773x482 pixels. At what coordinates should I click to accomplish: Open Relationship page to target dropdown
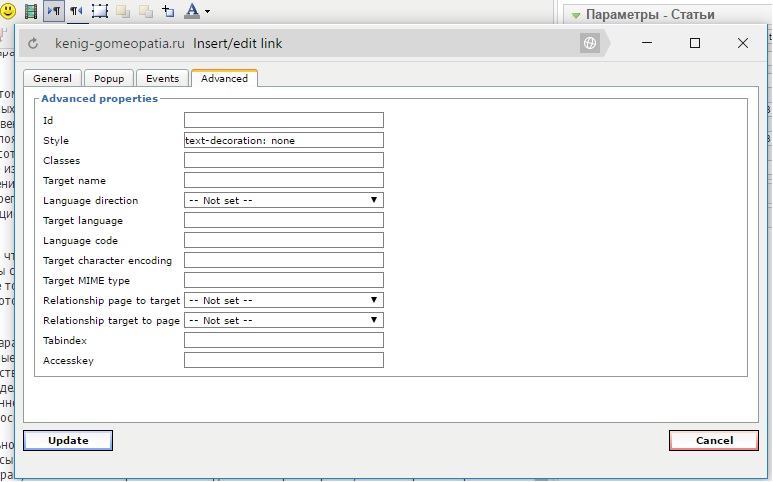pyautogui.click(x=283, y=300)
